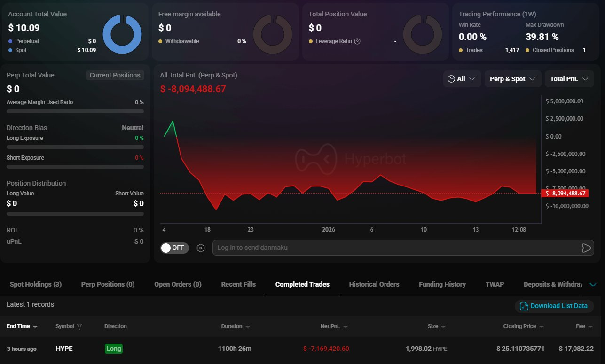The image size is (605, 364).
Task: Open the All time range dropdown
Action: (462, 79)
